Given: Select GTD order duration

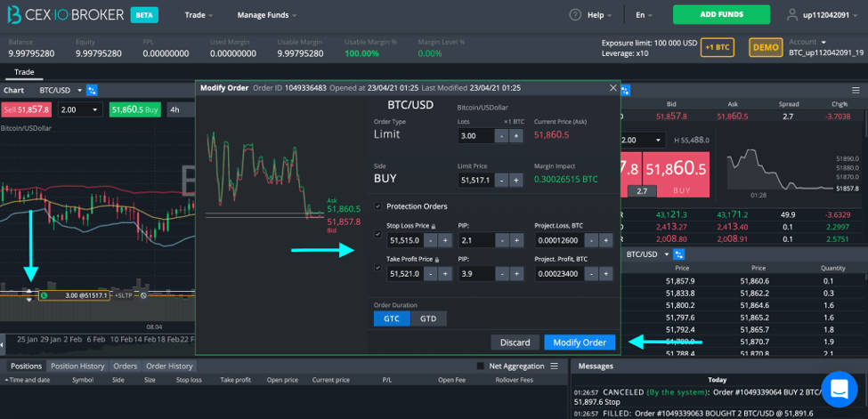Looking at the screenshot, I should (428, 318).
